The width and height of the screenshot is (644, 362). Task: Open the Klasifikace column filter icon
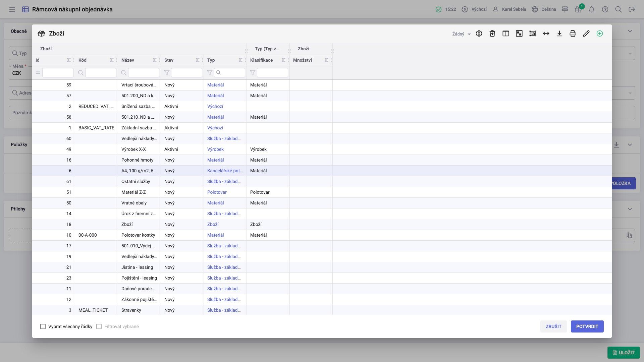pos(252,73)
